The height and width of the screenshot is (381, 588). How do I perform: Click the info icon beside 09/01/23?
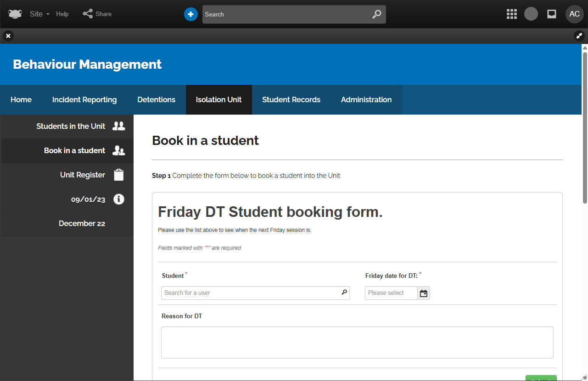coord(119,199)
